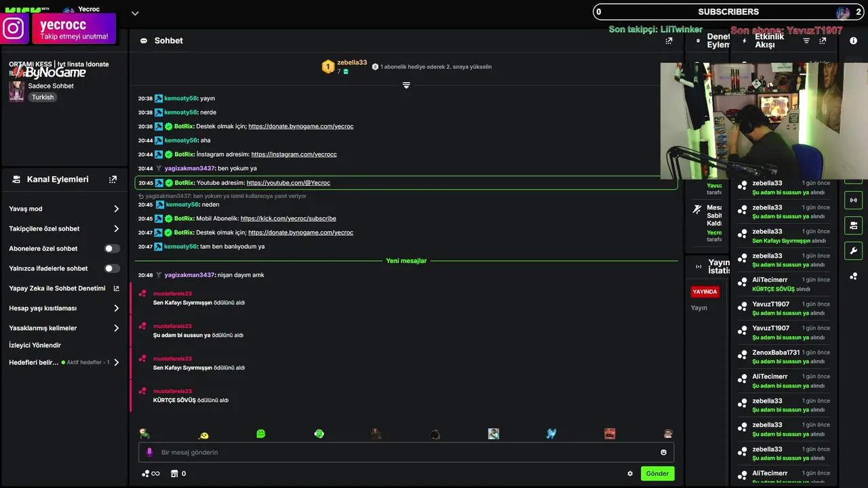Select İzleyici Yönlendir
Viewport: 868px width, 488px height.
pos(35,345)
